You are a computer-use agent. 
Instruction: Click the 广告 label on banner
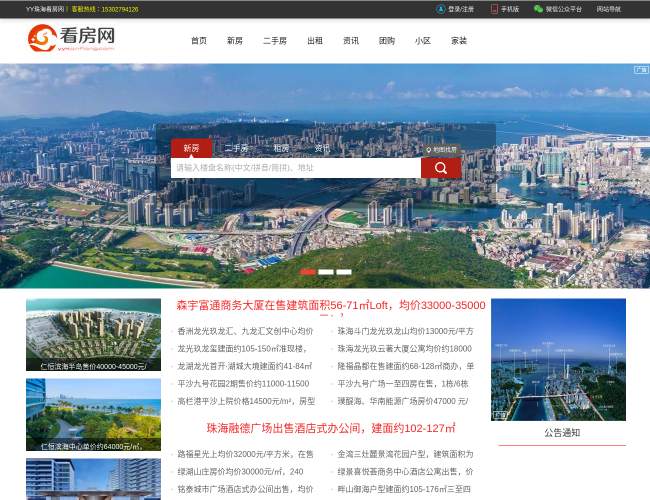pyautogui.click(x=641, y=70)
